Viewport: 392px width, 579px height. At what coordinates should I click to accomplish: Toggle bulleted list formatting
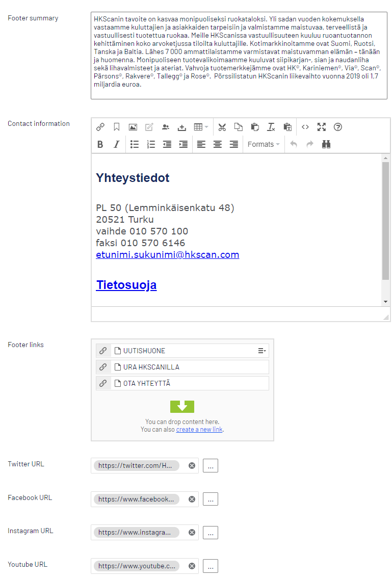(135, 144)
